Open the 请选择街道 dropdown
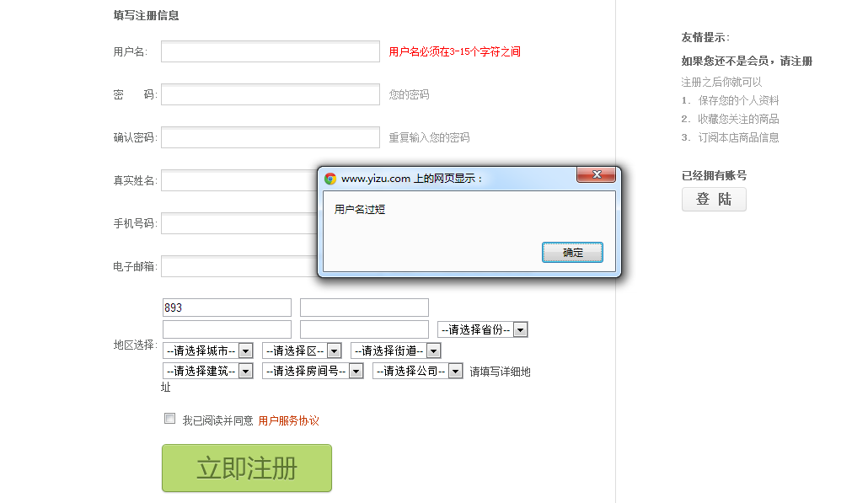 pos(396,350)
